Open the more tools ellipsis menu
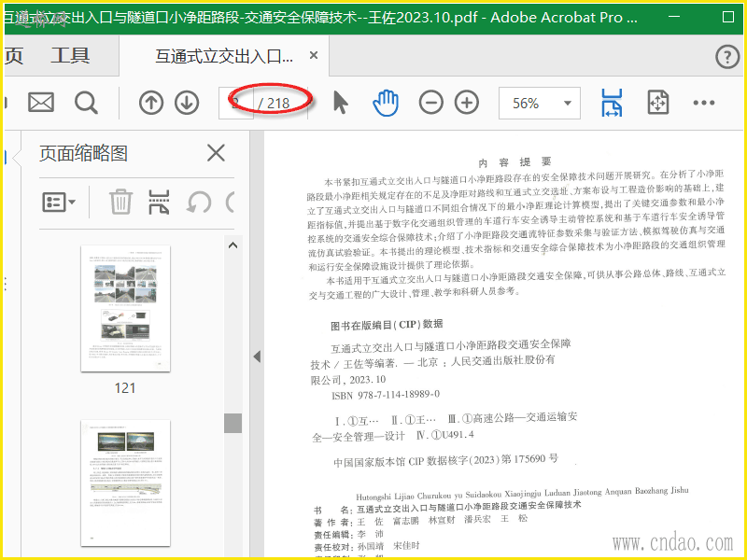 coord(704,103)
